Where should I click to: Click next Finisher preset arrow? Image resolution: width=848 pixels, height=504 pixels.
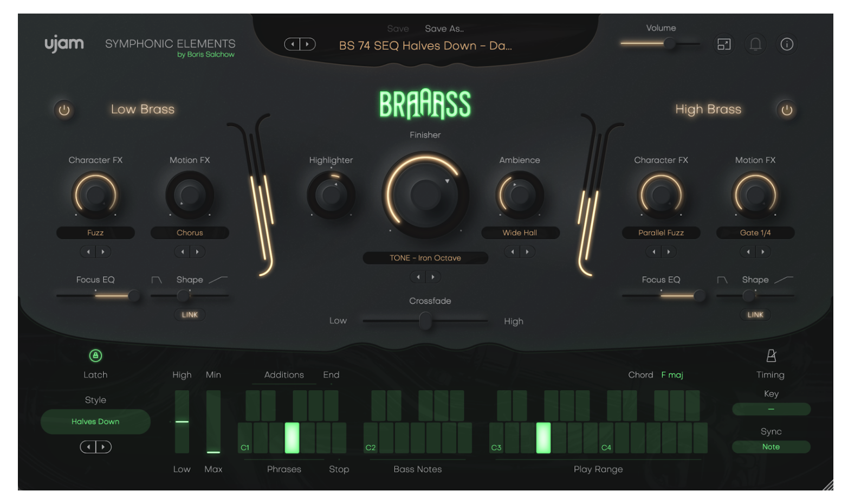(x=433, y=277)
